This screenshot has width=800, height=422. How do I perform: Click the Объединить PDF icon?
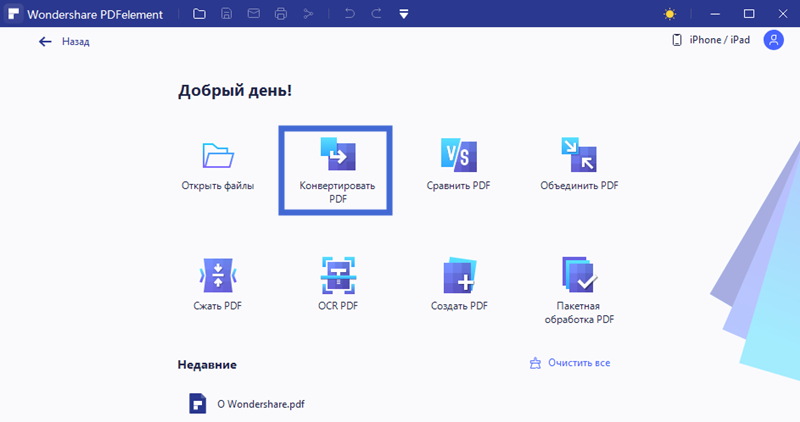pyautogui.click(x=579, y=155)
